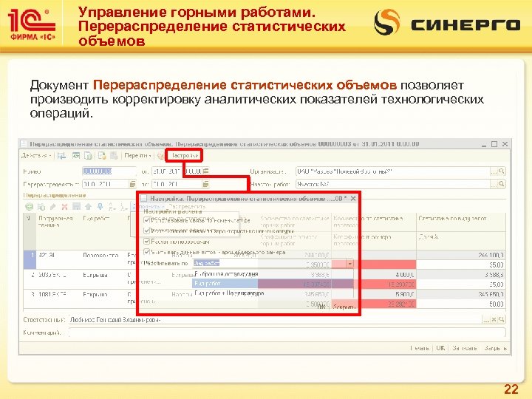Open the calendar beside the document date

coord(205,171)
